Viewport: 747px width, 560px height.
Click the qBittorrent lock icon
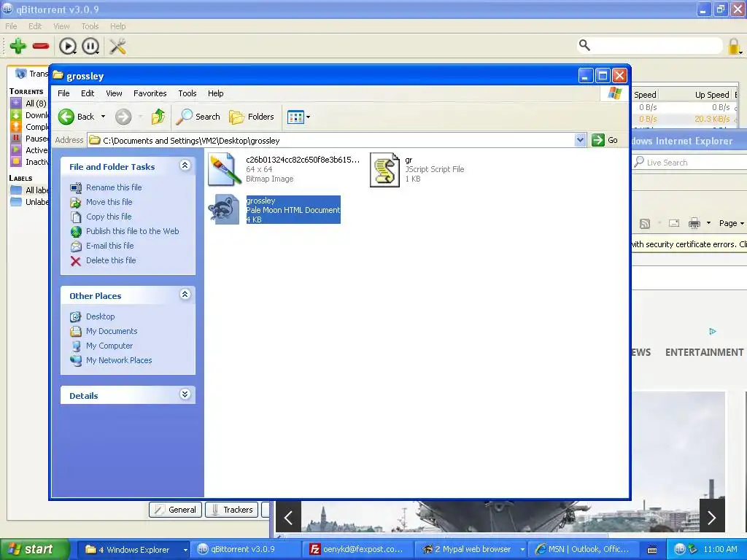734,46
